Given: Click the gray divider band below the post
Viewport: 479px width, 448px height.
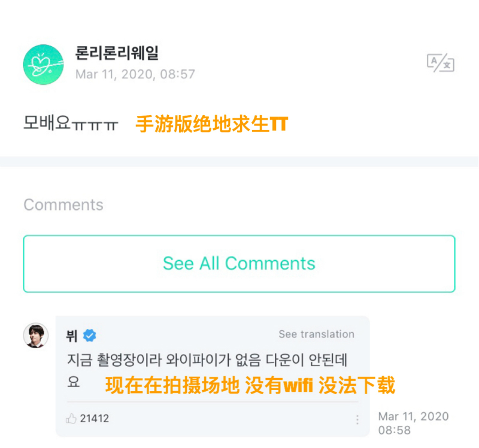Looking at the screenshot, I should click(239, 161).
